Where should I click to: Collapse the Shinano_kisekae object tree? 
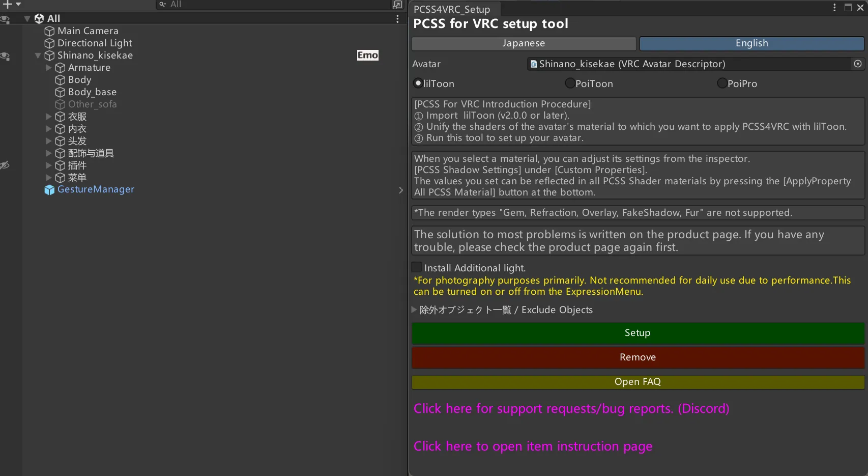[x=38, y=55]
